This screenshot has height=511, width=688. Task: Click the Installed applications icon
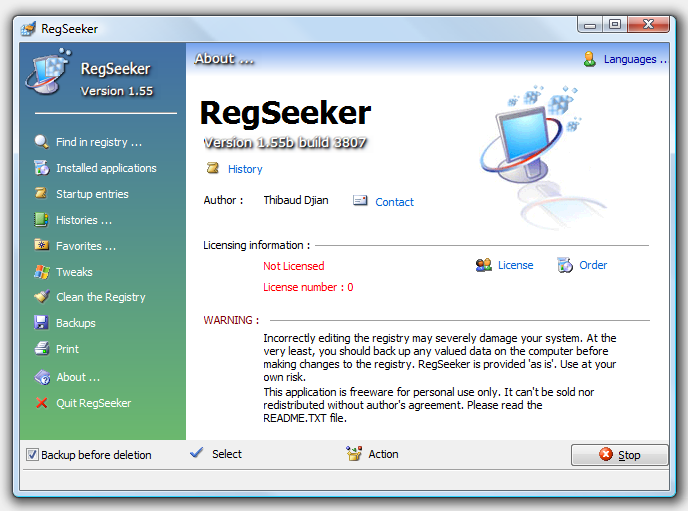(42, 168)
